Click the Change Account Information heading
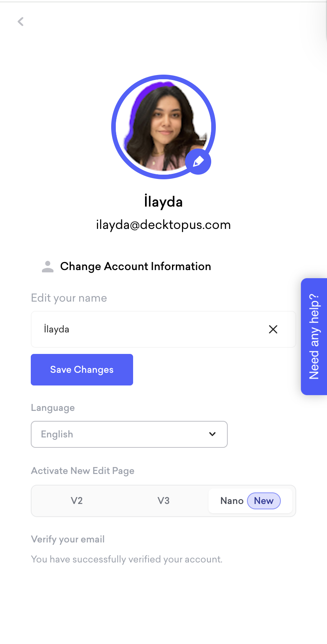The height and width of the screenshot is (644, 327). pos(135,266)
